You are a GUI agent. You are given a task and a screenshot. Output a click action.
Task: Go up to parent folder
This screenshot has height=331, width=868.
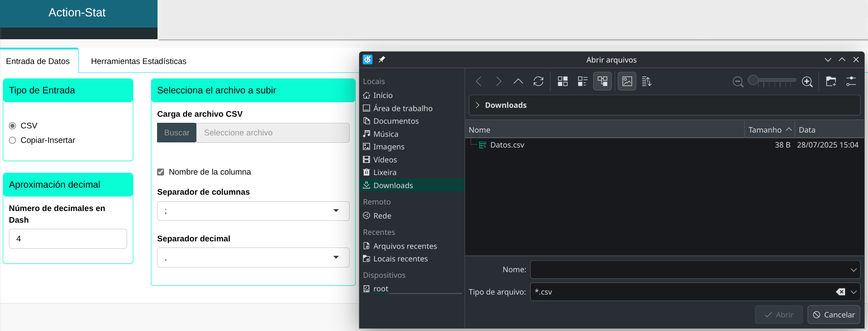click(x=518, y=81)
